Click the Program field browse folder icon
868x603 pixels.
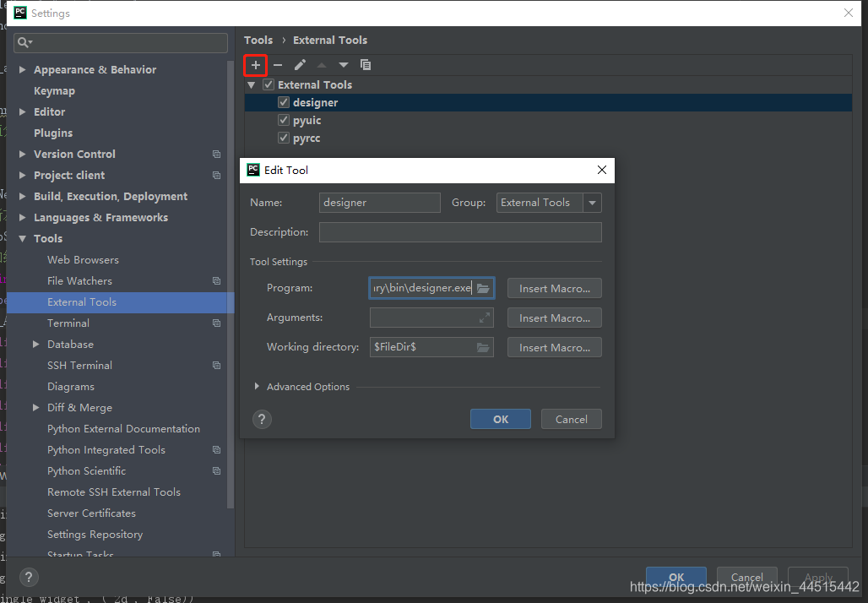point(483,288)
